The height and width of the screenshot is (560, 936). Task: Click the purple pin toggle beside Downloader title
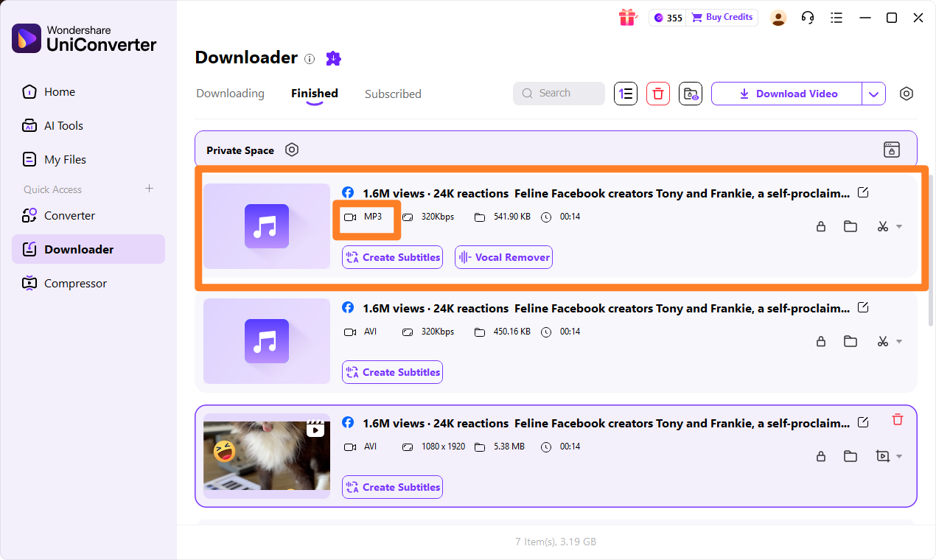(x=332, y=58)
